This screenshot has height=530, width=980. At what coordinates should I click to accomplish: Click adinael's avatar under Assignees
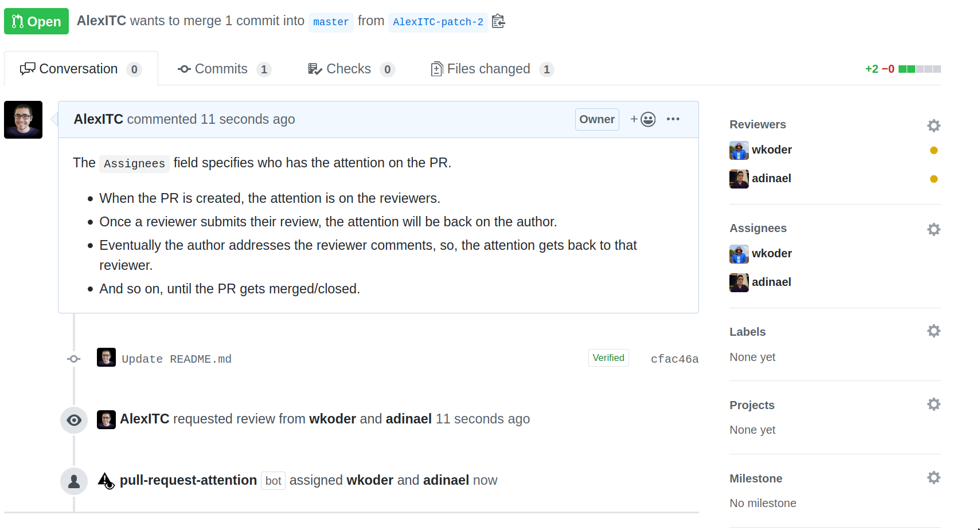[x=739, y=282]
